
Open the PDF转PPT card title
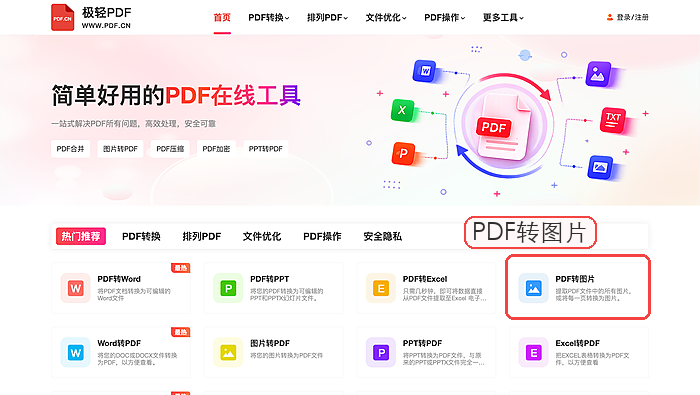(x=270, y=279)
